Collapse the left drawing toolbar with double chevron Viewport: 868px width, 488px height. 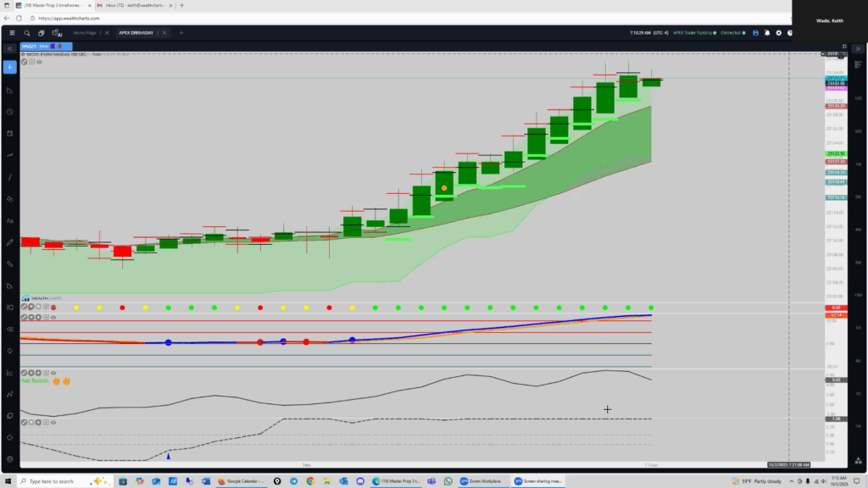click(x=9, y=48)
